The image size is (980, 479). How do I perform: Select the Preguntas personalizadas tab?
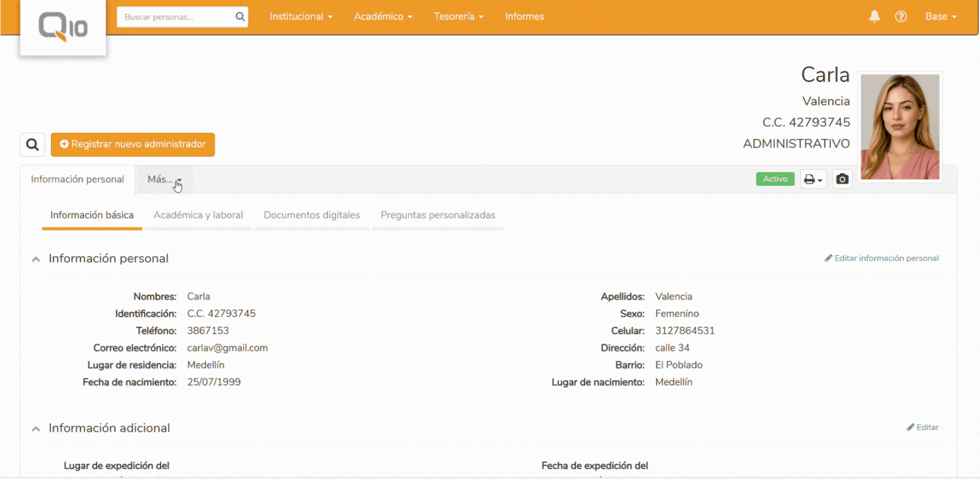coord(438,215)
